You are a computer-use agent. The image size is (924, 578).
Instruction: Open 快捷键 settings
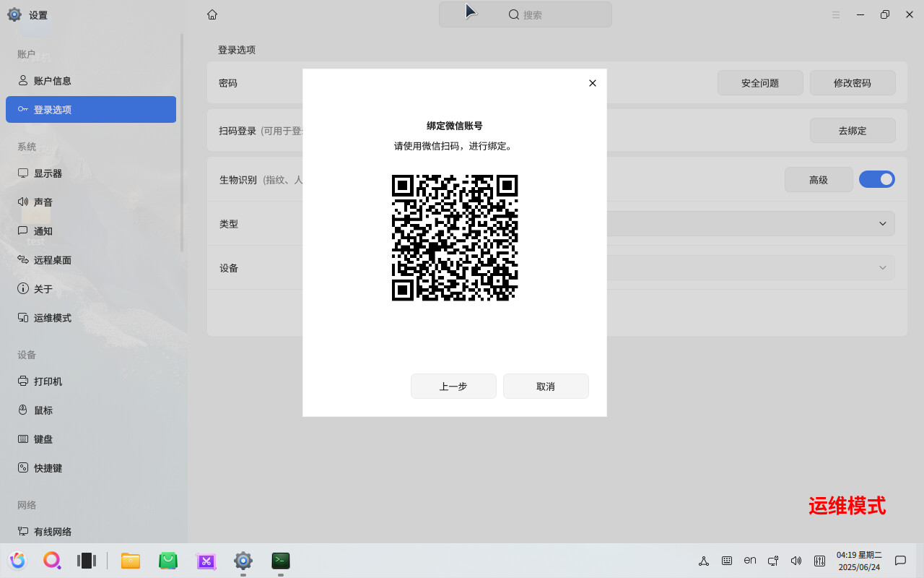(x=91, y=468)
